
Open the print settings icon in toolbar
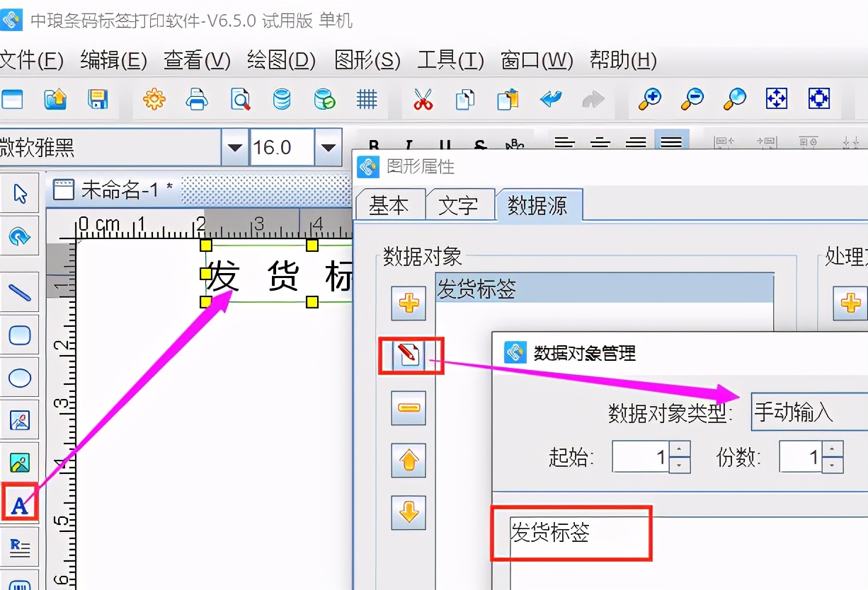[154, 100]
